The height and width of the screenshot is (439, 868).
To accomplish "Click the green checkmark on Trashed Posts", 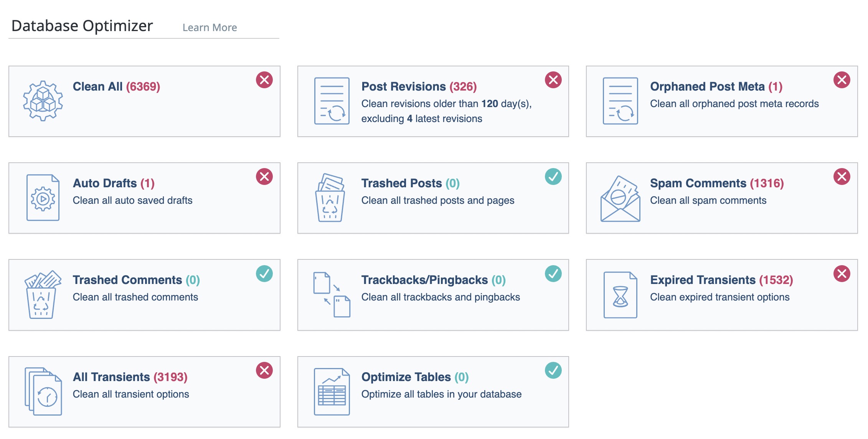I will [x=553, y=177].
